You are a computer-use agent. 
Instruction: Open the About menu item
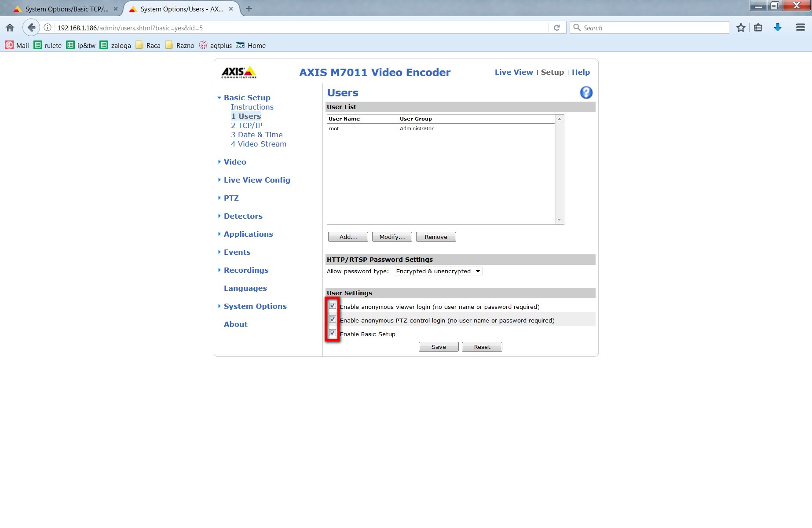(236, 324)
